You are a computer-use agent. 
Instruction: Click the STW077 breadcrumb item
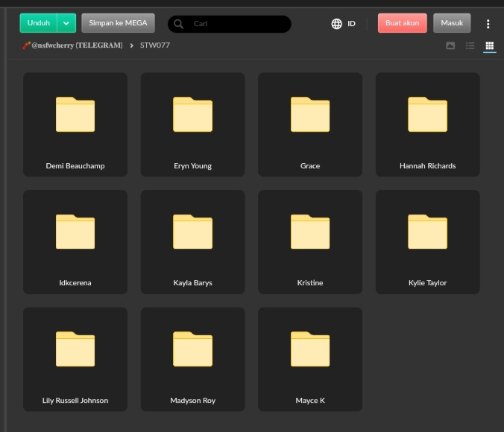(x=155, y=45)
